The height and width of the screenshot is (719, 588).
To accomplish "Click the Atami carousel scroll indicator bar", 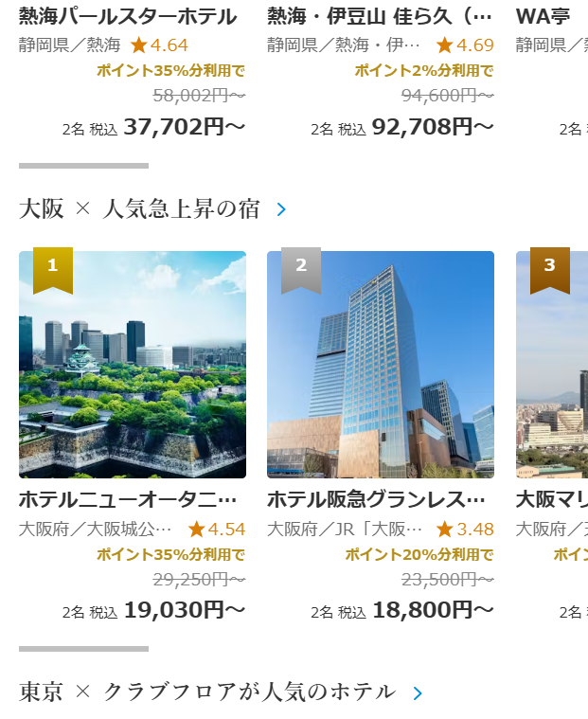I will 83,166.
